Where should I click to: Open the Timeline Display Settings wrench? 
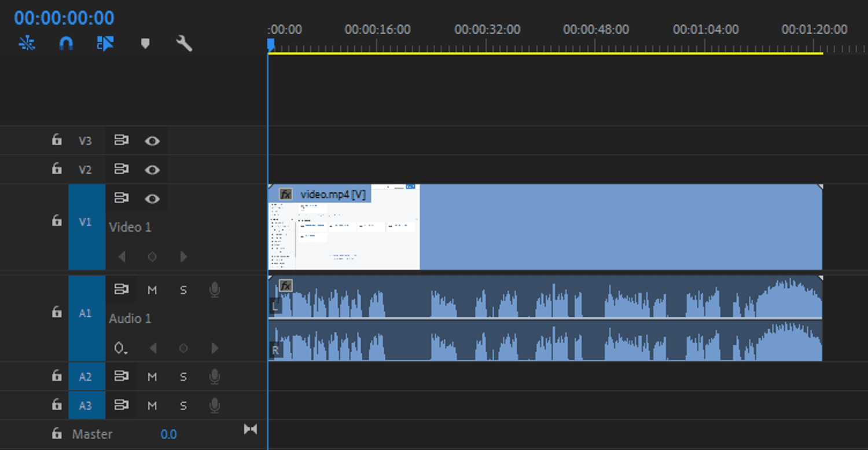tap(183, 43)
